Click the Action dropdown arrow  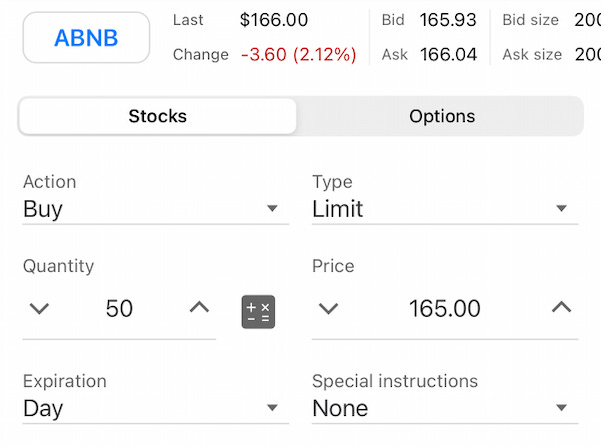[x=272, y=208]
